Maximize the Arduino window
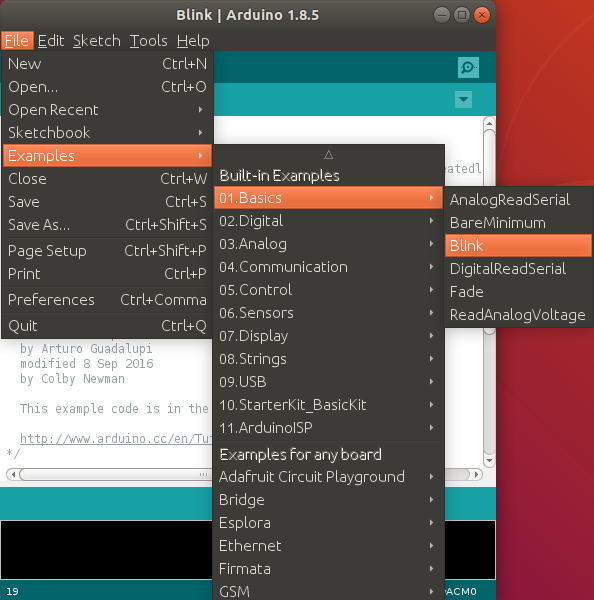The height and width of the screenshot is (600, 594). click(462, 15)
